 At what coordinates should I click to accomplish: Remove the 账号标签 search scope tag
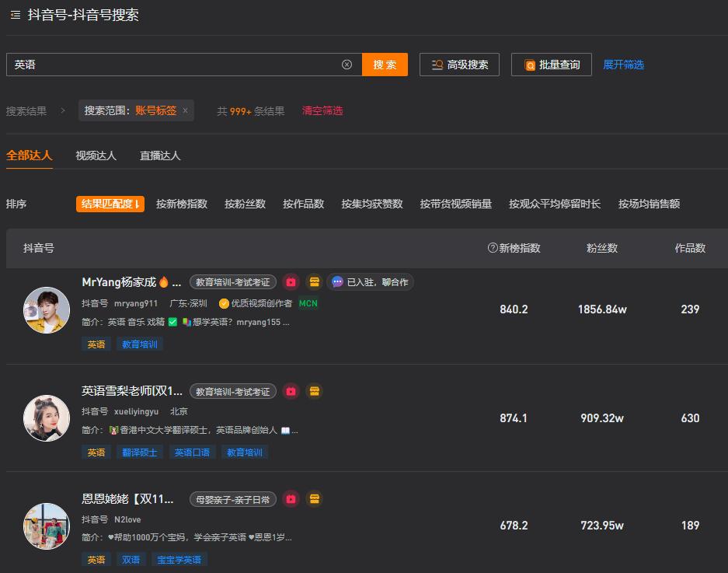coord(183,110)
